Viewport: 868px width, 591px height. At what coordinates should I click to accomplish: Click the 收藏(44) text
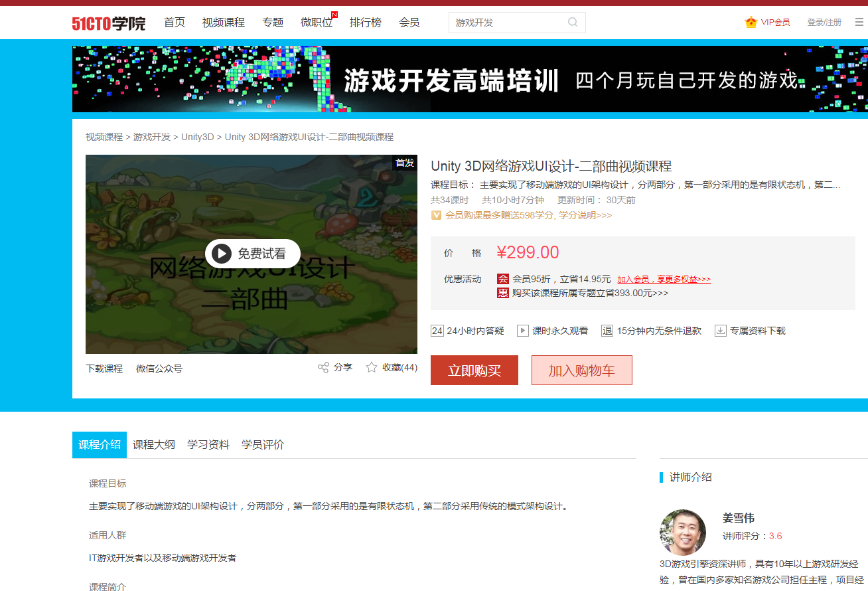tap(399, 367)
